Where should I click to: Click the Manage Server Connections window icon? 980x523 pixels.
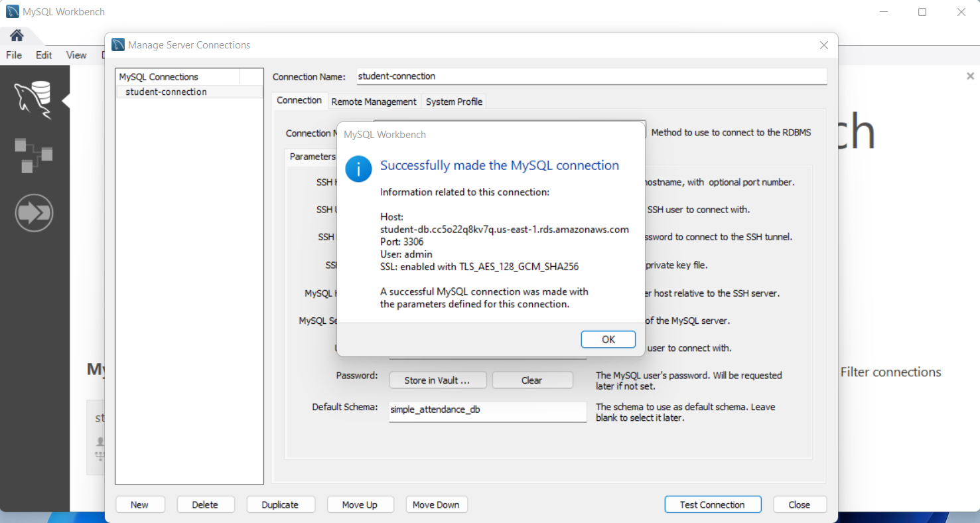[119, 45]
